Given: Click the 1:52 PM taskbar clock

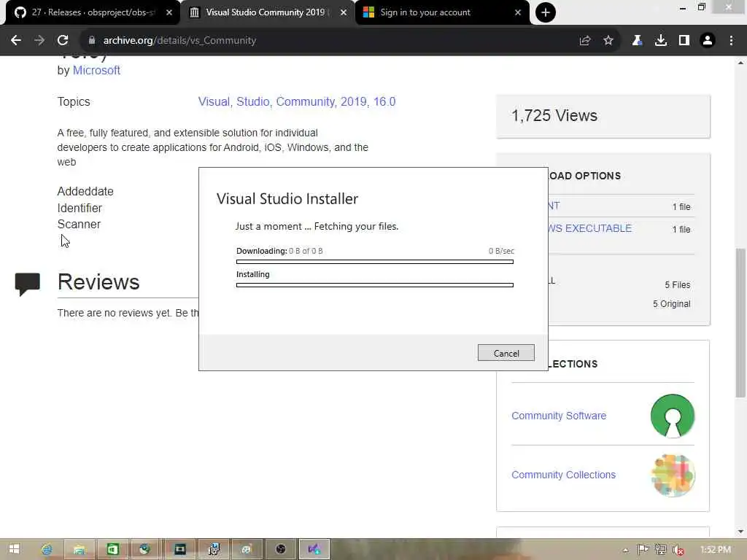Looking at the screenshot, I should tap(716, 550).
